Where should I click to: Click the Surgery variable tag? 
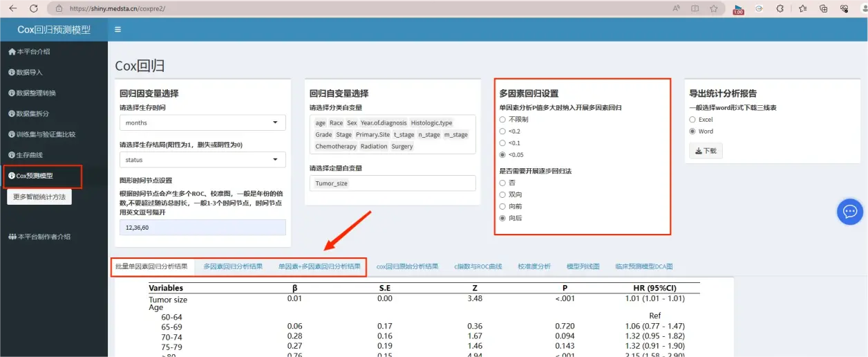click(x=402, y=146)
